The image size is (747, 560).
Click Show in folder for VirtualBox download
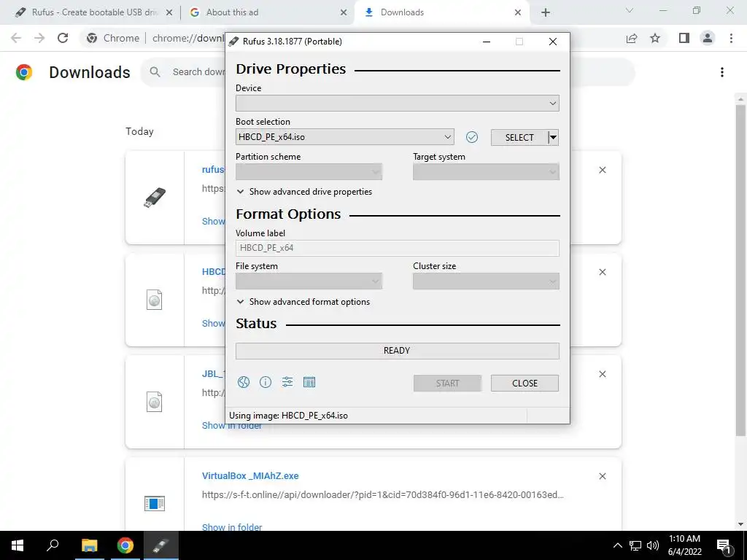click(x=231, y=527)
